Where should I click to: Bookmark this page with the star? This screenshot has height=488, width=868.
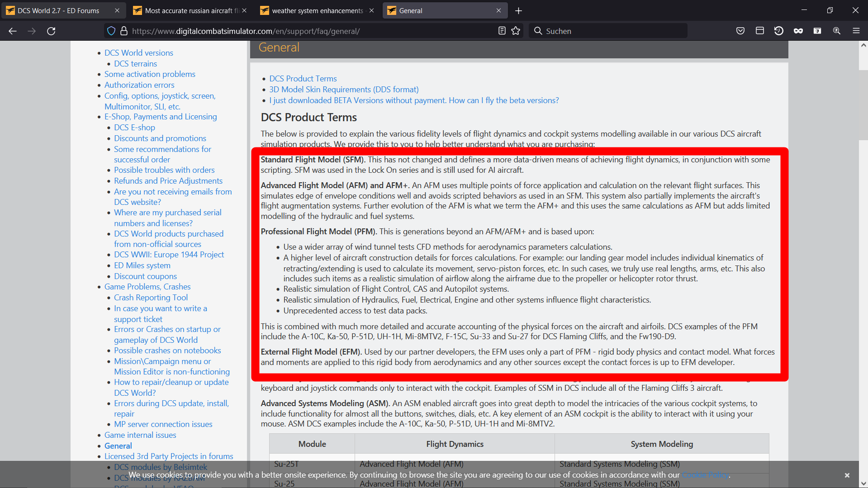point(516,31)
